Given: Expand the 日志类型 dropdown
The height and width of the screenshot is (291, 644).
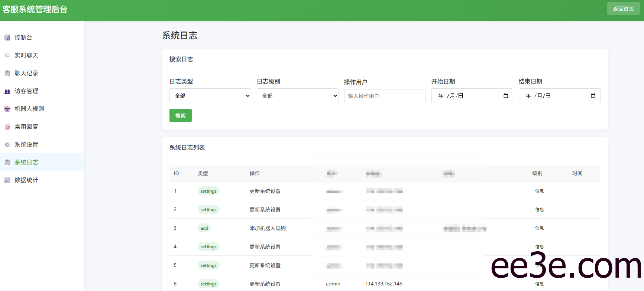Looking at the screenshot, I should (210, 96).
